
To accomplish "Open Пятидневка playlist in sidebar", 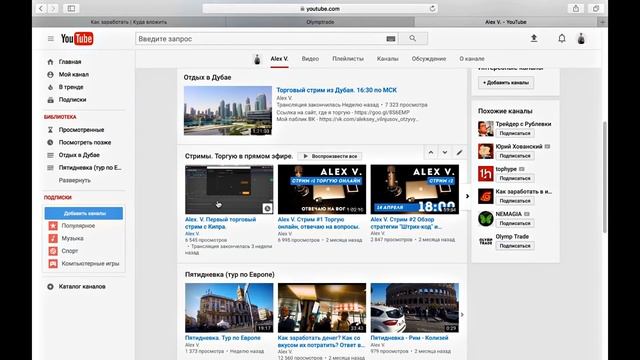I will (90, 168).
